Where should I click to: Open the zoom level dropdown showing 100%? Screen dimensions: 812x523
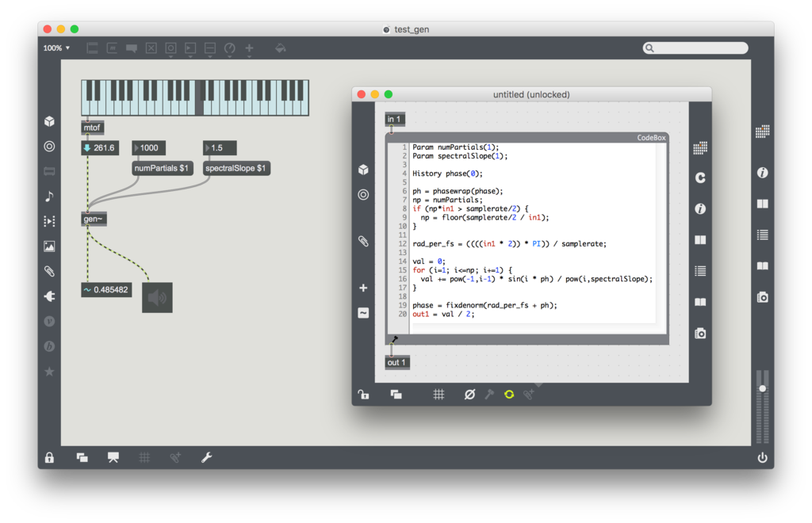[x=56, y=48]
